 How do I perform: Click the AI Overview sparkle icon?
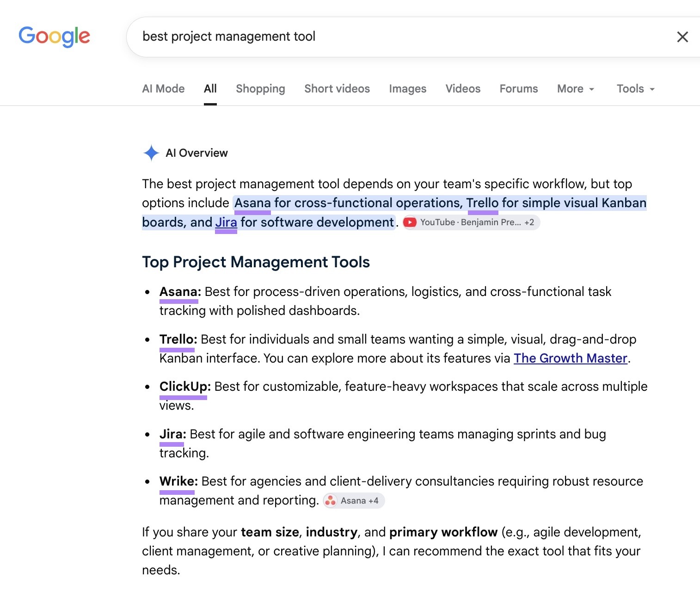pyautogui.click(x=151, y=153)
